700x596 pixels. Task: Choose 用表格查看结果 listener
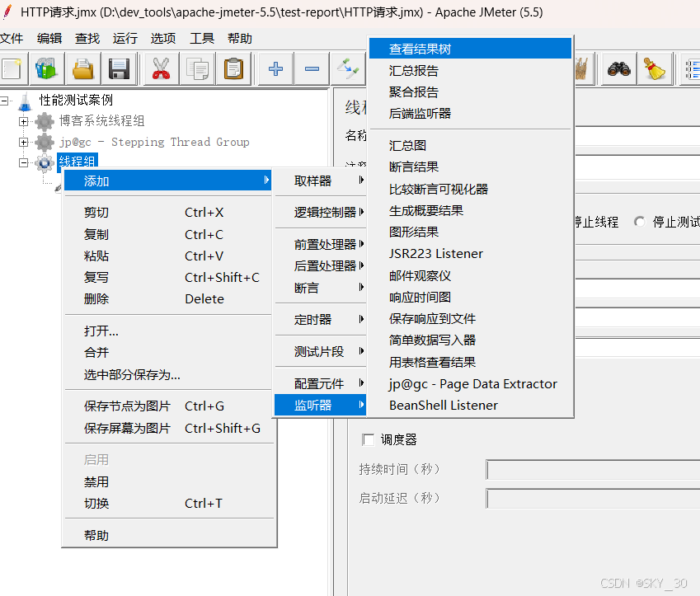[x=470, y=362]
